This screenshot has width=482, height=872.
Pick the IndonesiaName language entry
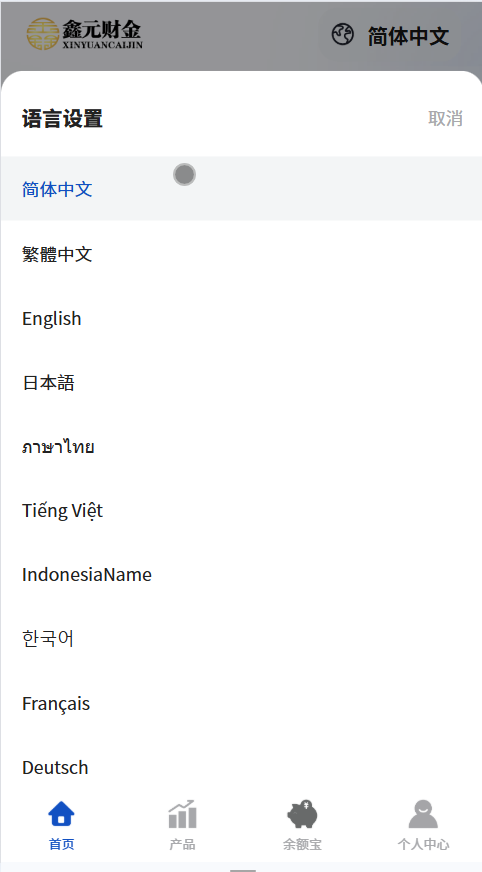pos(241,574)
